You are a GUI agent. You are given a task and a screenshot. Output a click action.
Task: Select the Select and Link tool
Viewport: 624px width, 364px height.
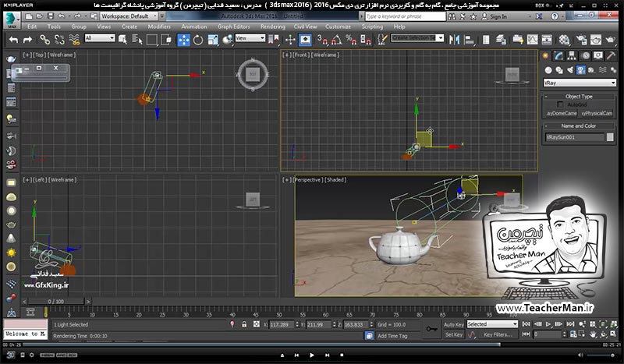click(44, 40)
